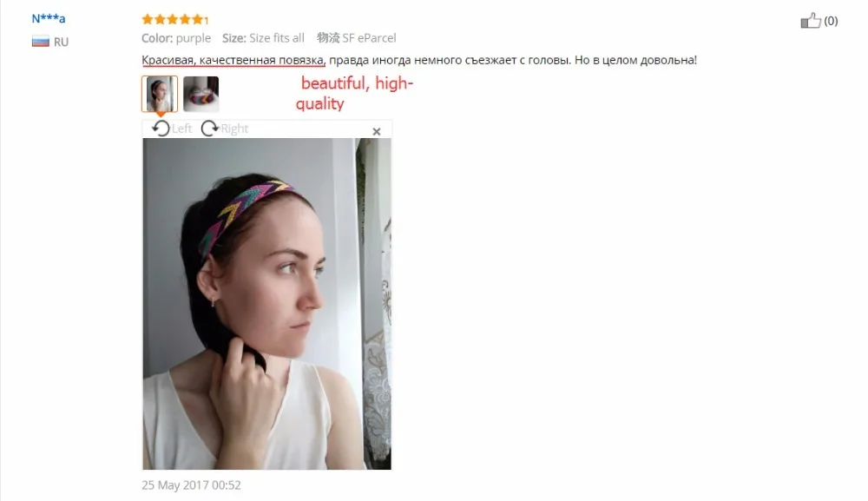Click the five-star rating icons
Viewport: 868px width, 501px height.
173,19
